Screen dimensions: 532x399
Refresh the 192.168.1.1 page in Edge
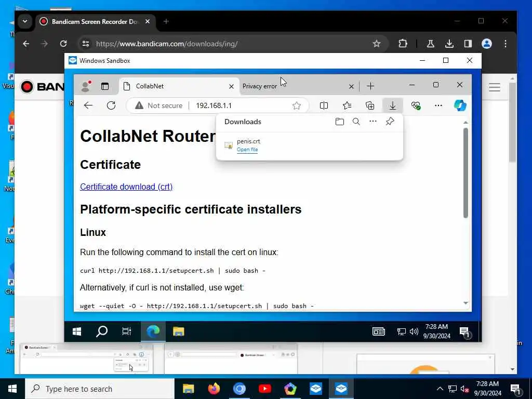coord(111,105)
